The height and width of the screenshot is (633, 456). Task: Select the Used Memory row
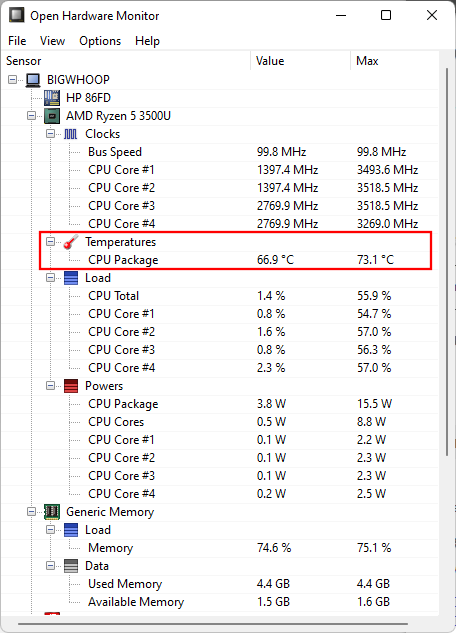(220, 584)
